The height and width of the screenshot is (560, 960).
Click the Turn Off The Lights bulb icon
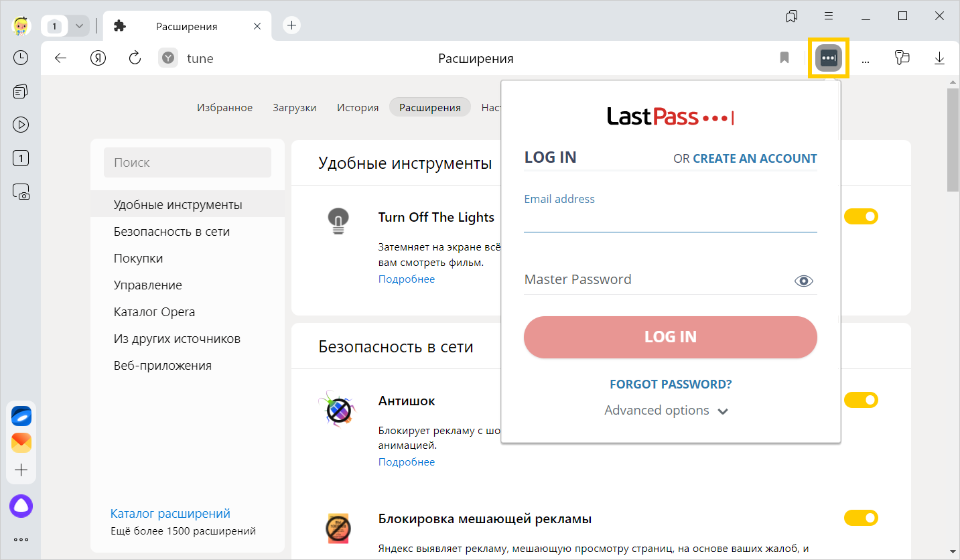[338, 220]
